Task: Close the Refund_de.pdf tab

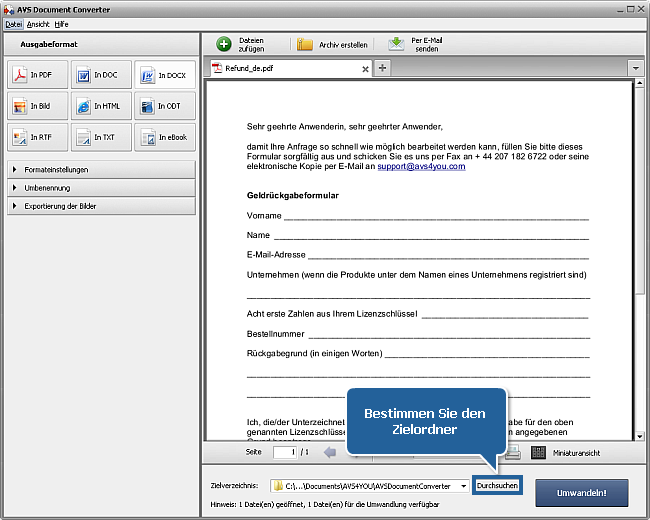Action: click(365, 69)
